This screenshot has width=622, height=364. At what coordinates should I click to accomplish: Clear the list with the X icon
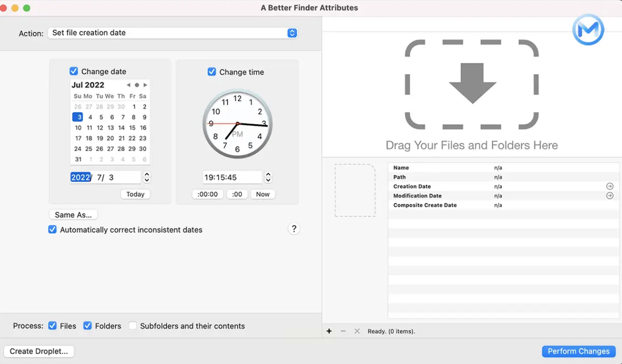coord(357,331)
